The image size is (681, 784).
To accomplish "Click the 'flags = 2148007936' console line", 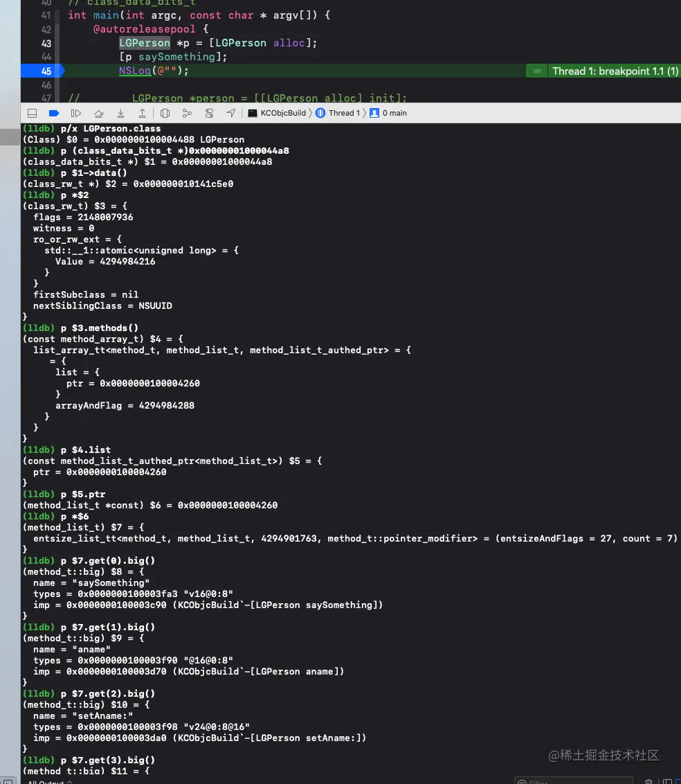I will pos(83,217).
